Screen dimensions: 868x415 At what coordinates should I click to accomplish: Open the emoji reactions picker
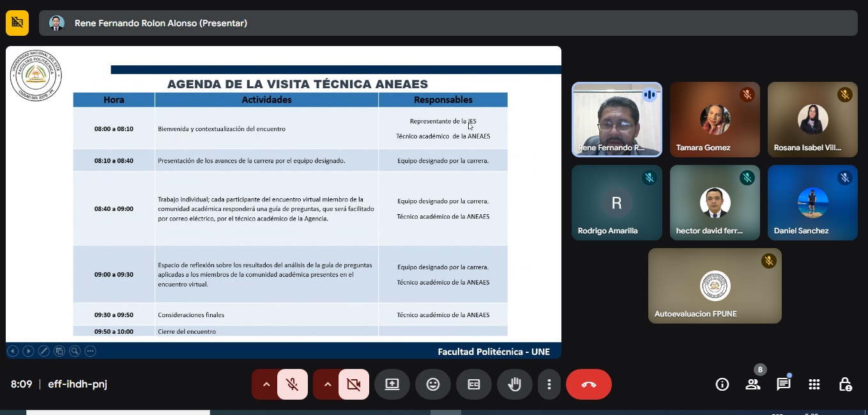433,384
